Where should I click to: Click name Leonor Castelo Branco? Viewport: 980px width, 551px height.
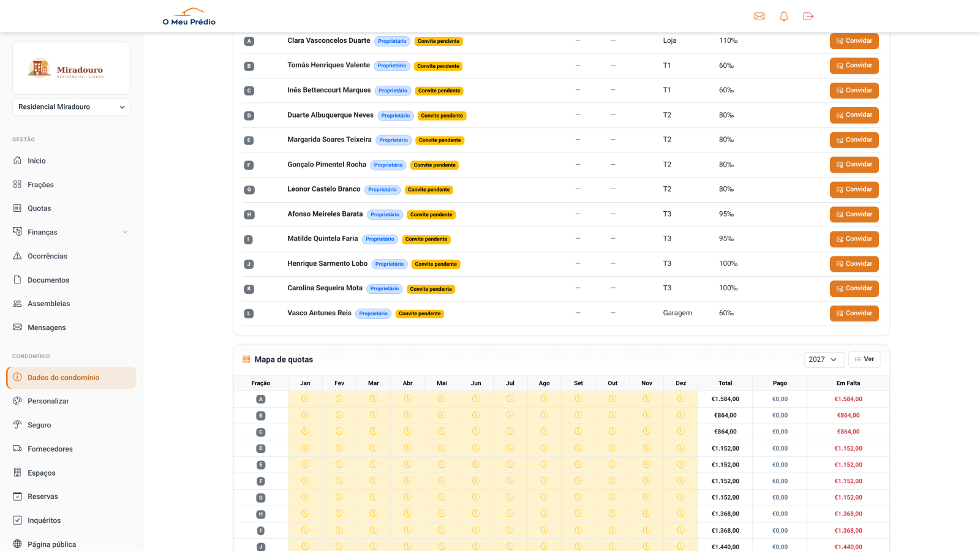coord(324,189)
